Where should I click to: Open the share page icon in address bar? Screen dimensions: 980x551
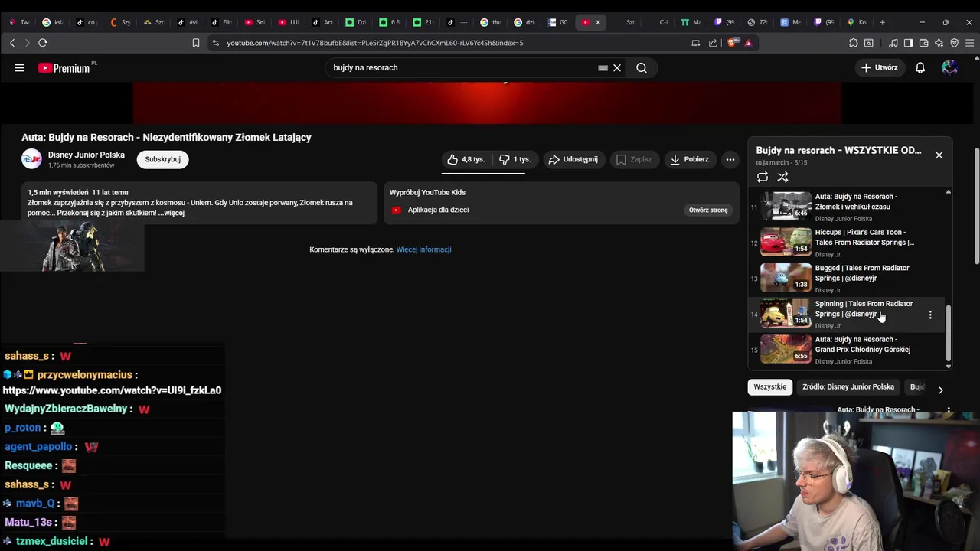tap(714, 43)
